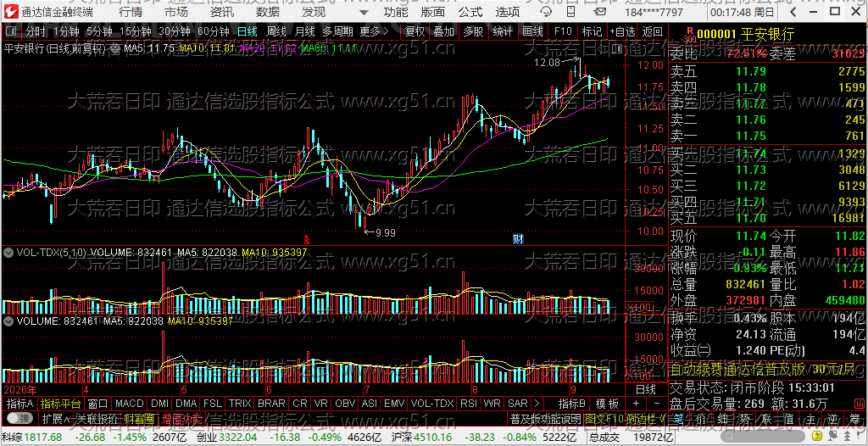This screenshot has height=446, width=868.
Task: Open the 市场 menu
Action: coord(176,12)
